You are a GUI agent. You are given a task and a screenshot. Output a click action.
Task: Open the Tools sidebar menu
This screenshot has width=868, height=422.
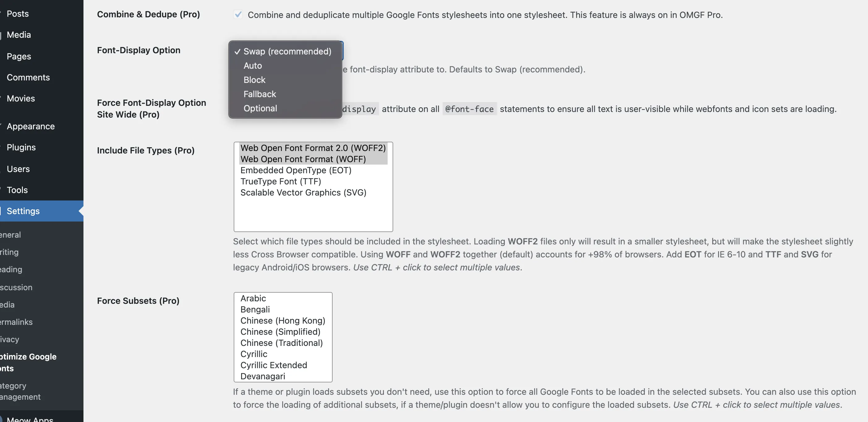17,190
